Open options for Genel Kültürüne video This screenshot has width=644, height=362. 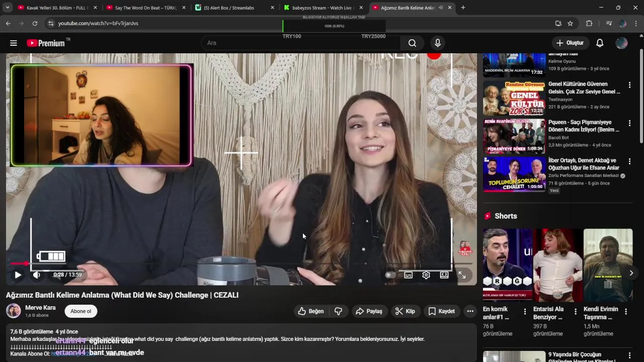click(629, 85)
